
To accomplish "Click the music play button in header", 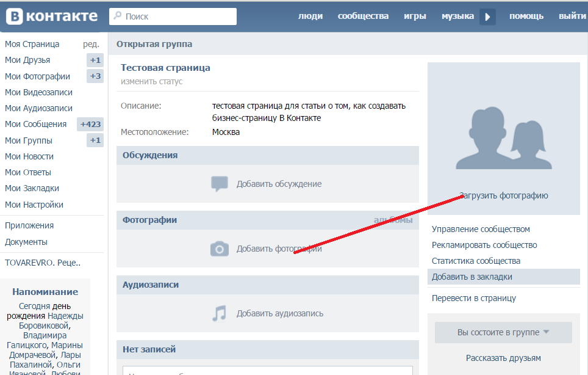I will (487, 17).
